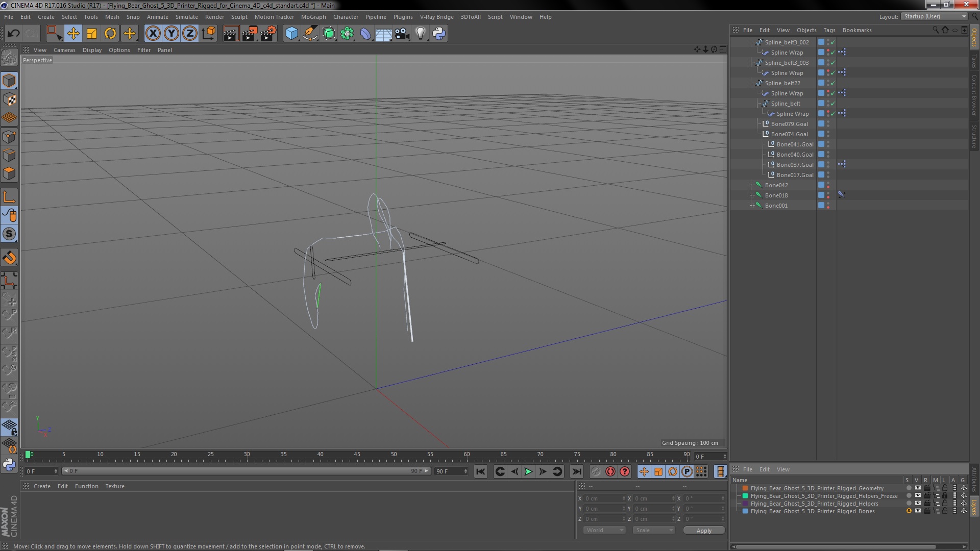Open the MoGraph menu
This screenshot has width=980, height=551.
[x=313, y=17]
